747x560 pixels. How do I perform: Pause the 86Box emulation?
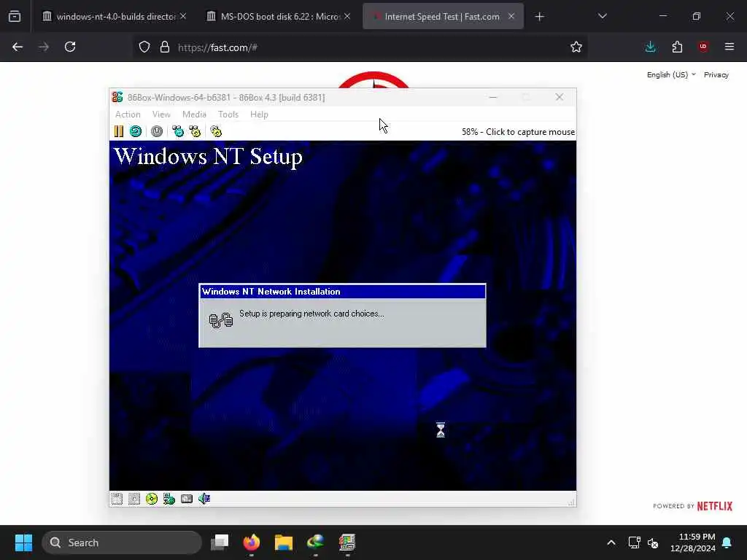pos(119,131)
